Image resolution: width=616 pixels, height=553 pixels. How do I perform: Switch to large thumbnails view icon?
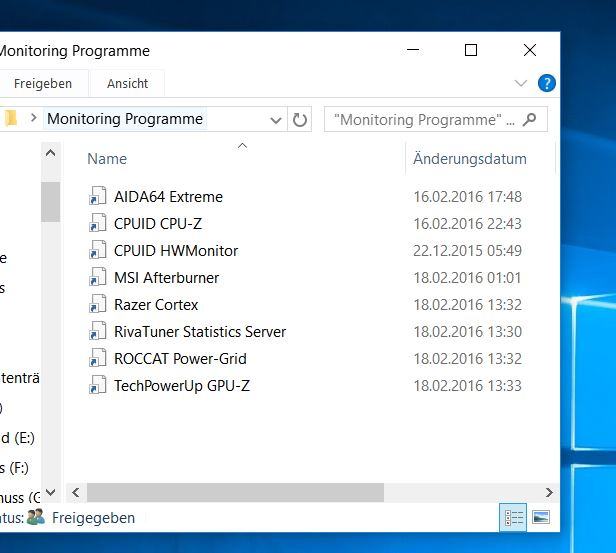click(541, 518)
